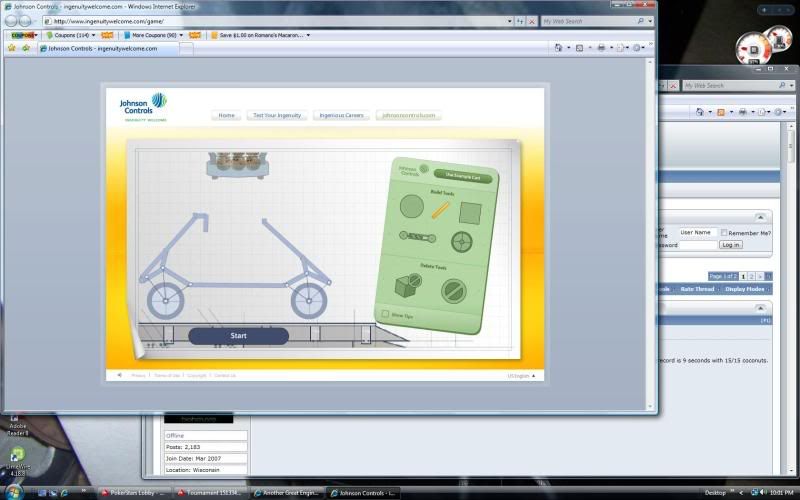Pick the yellow rod build tool
This screenshot has height=500, width=800.
(x=441, y=210)
